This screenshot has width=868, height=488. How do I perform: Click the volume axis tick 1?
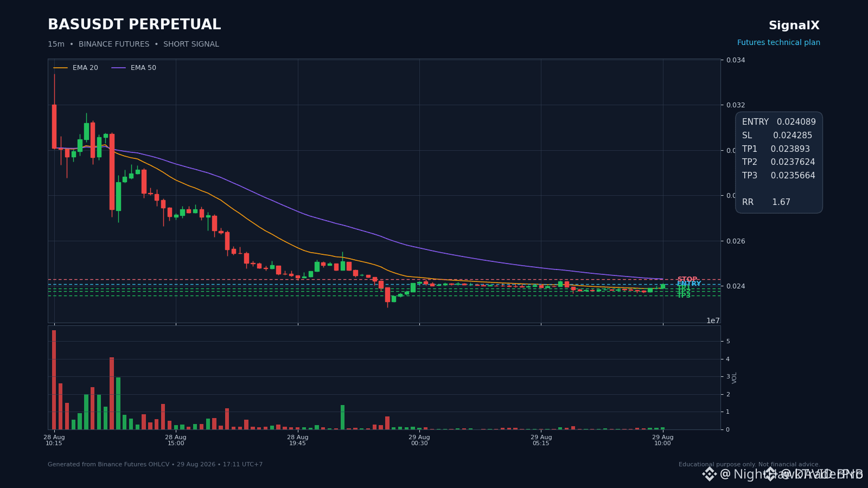728,412
